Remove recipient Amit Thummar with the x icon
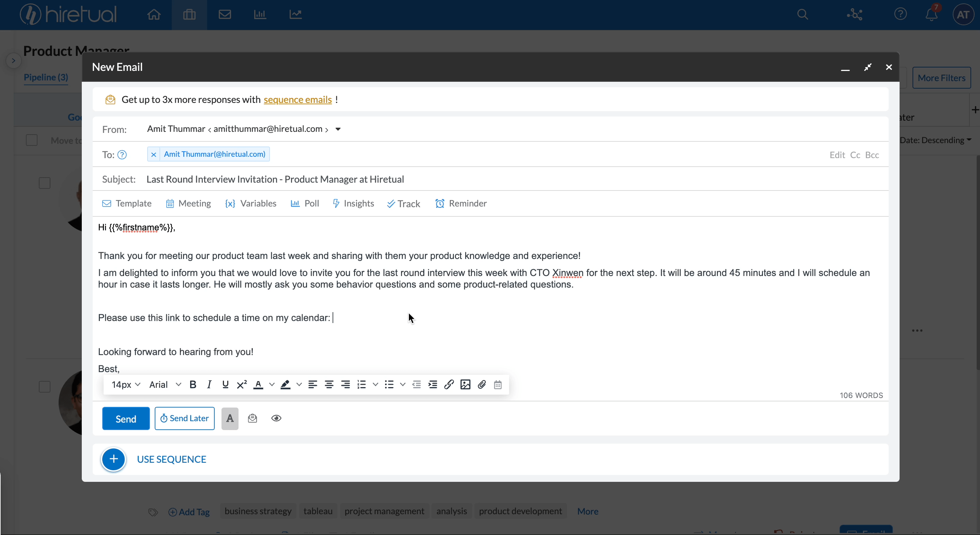 pyautogui.click(x=154, y=154)
